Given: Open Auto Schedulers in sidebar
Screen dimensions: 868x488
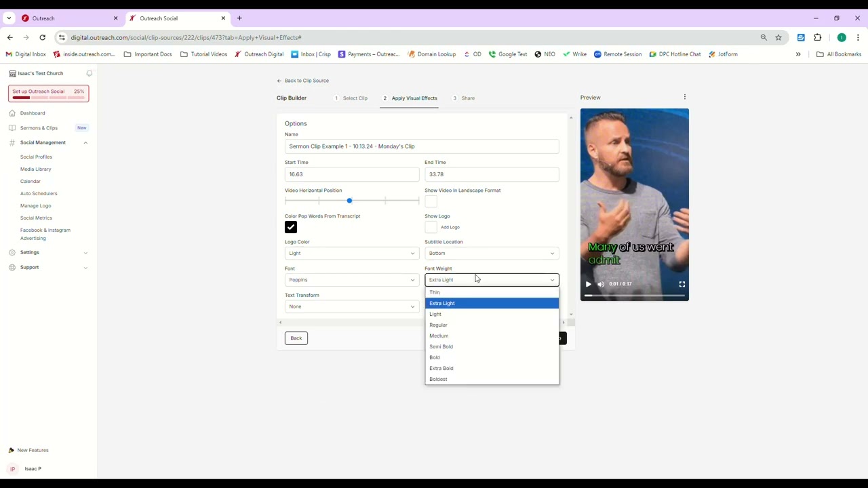Looking at the screenshot, I should 39,193.
